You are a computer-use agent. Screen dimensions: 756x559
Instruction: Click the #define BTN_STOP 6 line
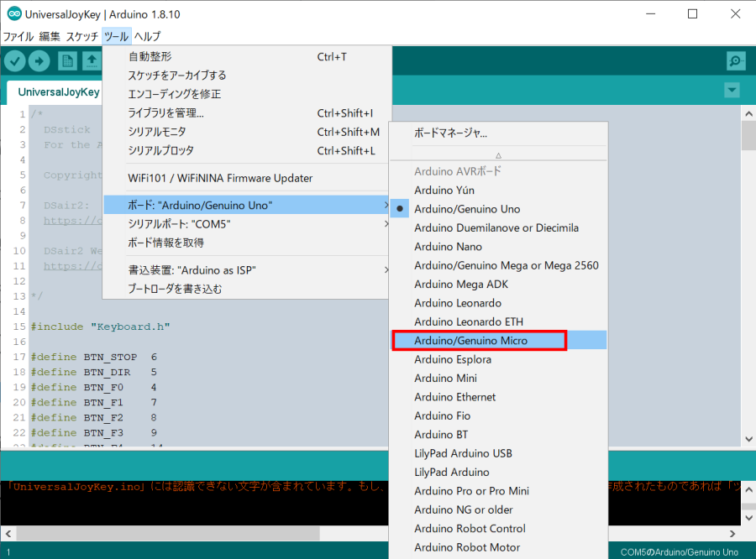click(x=94, y=357)
